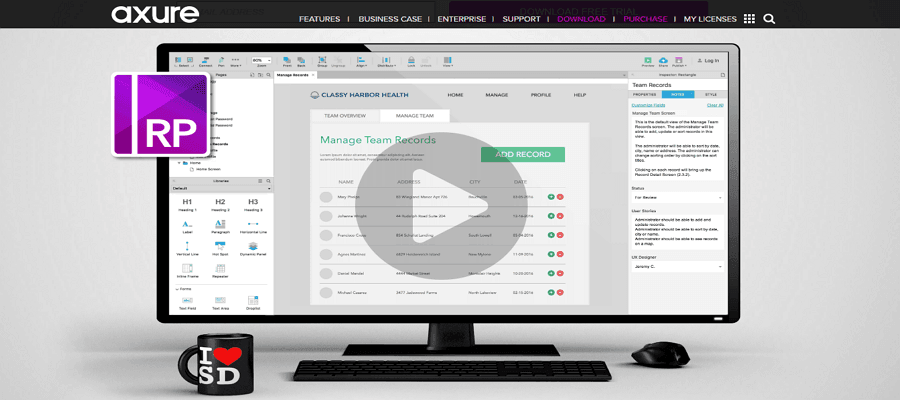Screen dimensions: 900x400
Task: Select the H2 Heading 2 widget
Action: click(x=220, y=205)
